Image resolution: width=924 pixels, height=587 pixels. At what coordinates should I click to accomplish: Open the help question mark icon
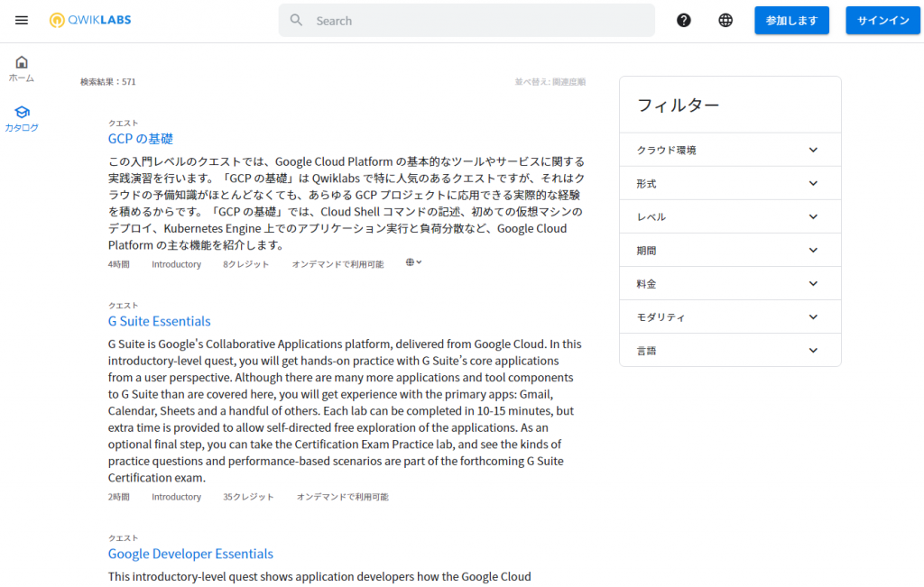[x=683, y=20]
